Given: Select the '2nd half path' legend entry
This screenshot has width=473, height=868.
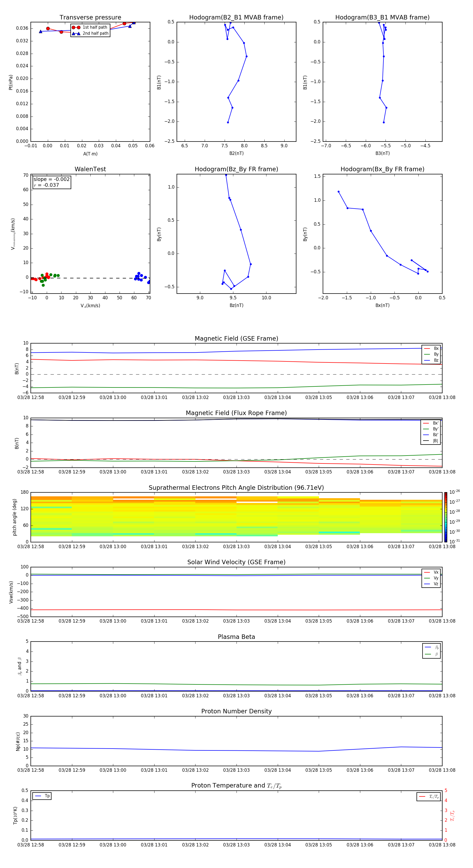Looking at the screenshot, I should click(90, 33).
